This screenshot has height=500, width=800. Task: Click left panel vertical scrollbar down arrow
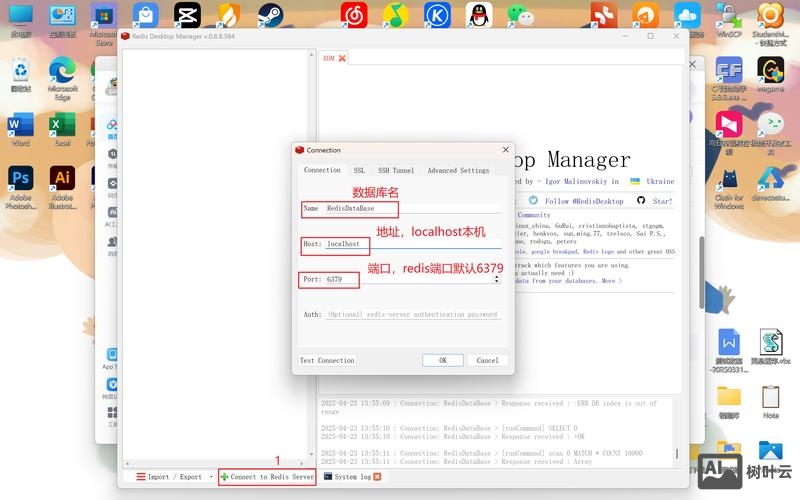[311, 454]
